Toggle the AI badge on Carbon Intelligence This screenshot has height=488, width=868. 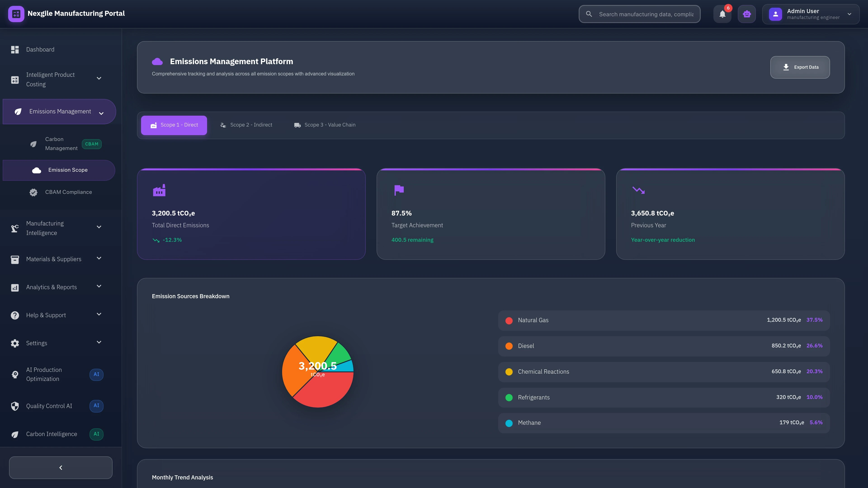(x=96, y=434)
